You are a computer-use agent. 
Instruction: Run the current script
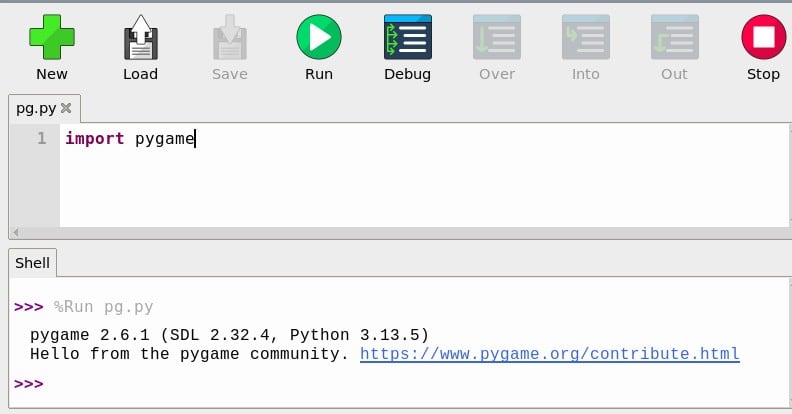tap(319, 37)
